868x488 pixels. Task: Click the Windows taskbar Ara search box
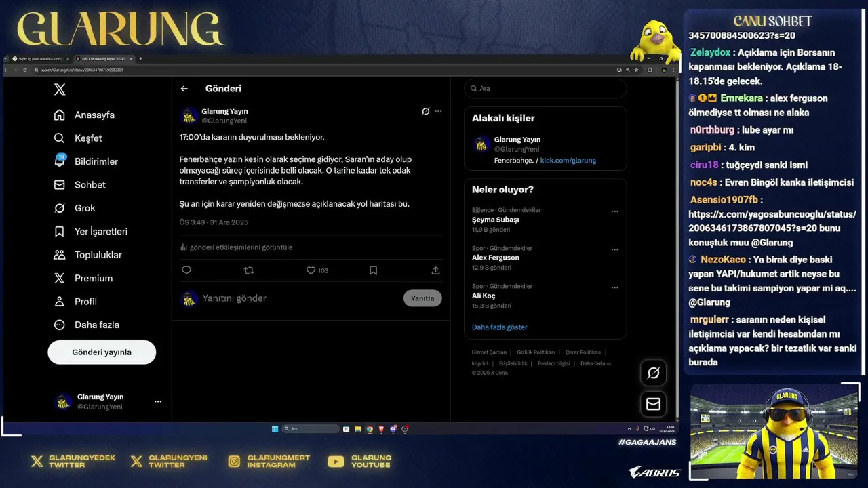311,429
